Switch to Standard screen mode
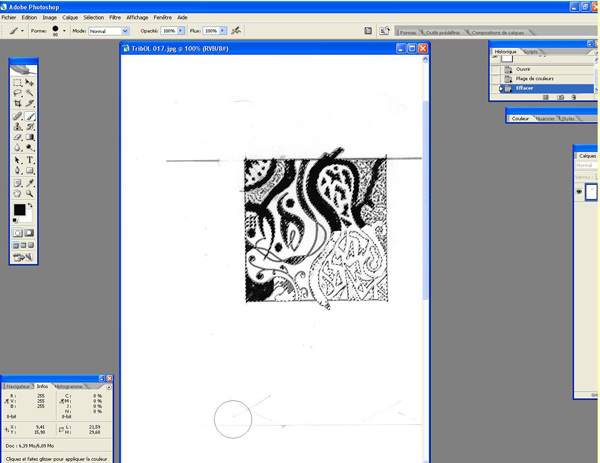Screen dimensions: 600x463 click(16, 245)
